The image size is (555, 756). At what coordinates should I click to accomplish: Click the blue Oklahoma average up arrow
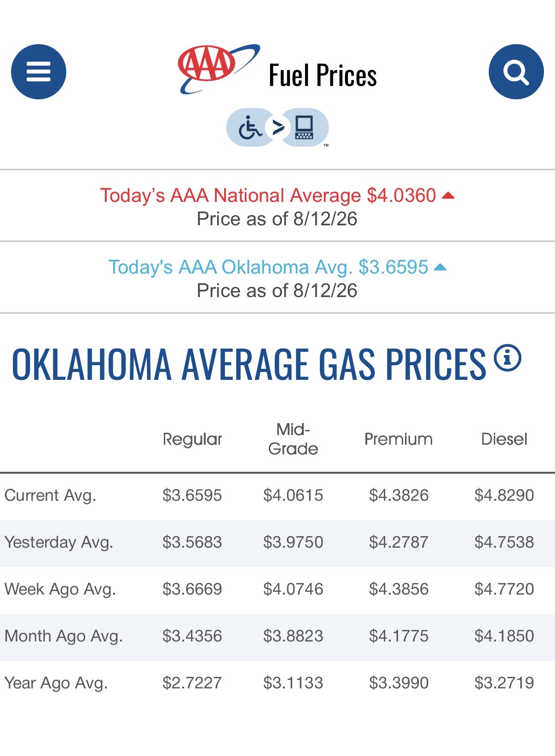coord(440,267)
